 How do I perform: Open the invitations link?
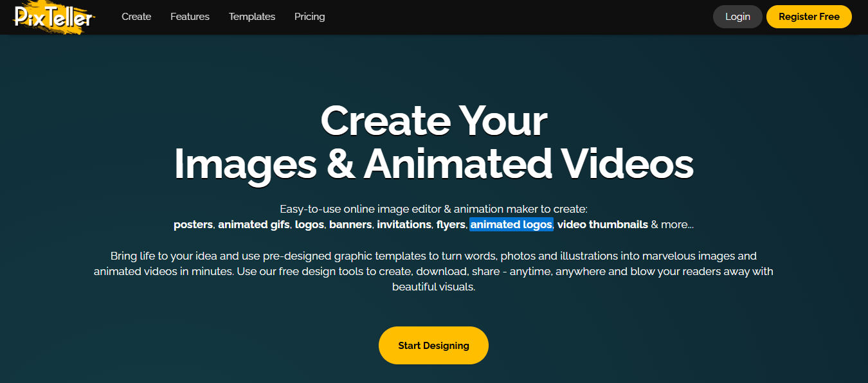[x=404, y=225]
